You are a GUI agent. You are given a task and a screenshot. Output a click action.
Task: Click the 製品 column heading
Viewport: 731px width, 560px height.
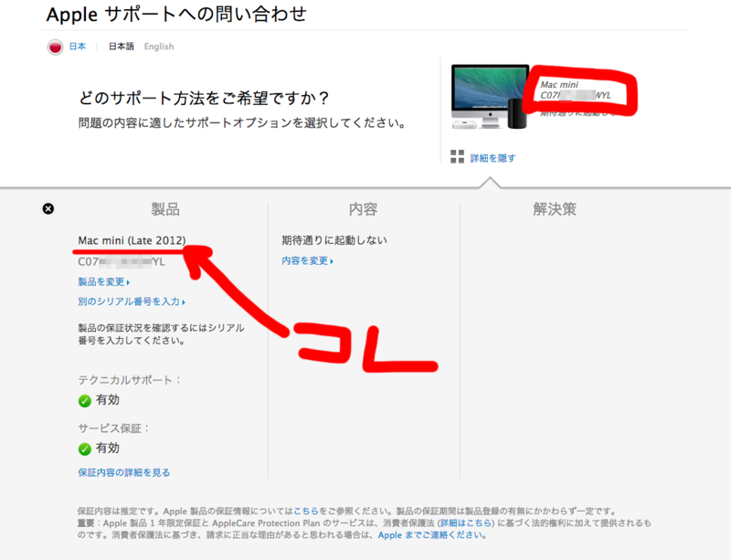165,209
